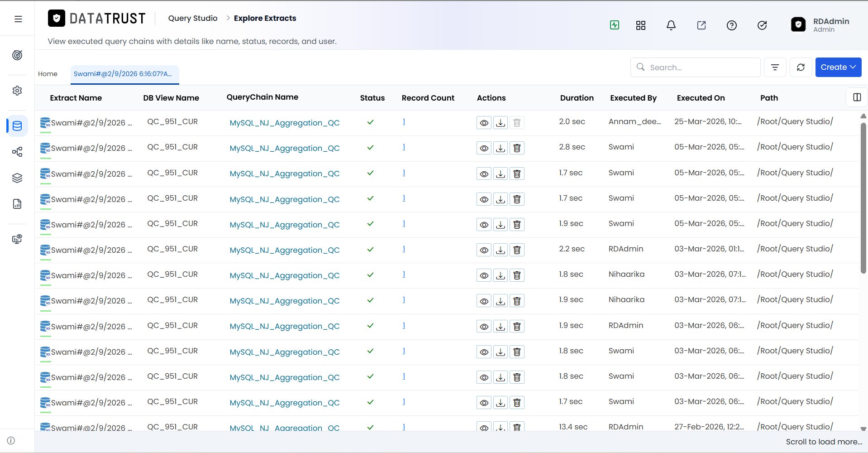
Task: Refresh the extracts list
Action: click(801, 67)
